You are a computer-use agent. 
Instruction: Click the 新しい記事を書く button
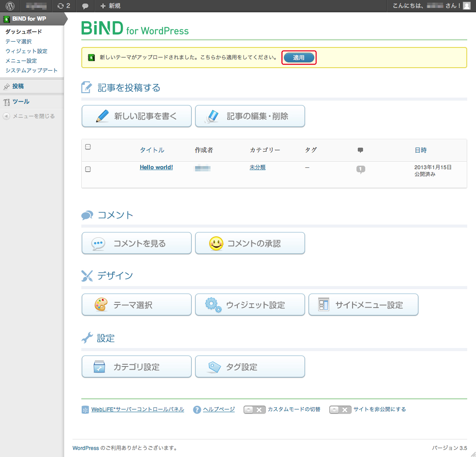click(137, 116)
